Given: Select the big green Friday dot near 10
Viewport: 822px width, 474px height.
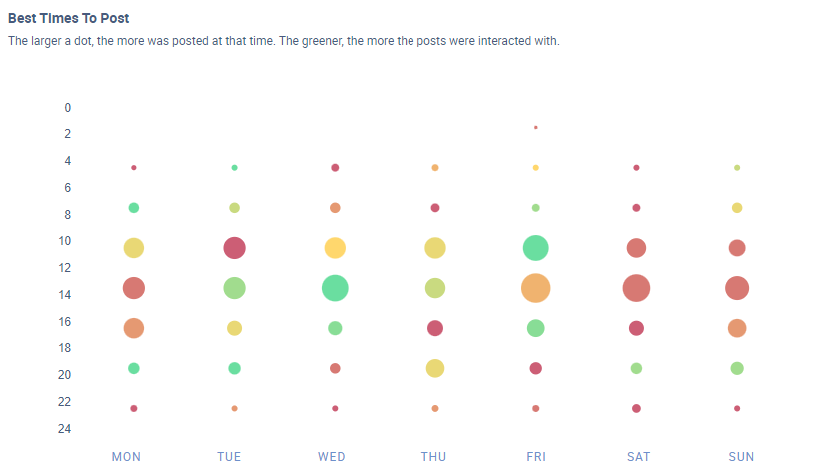Looking at the screenshot, I should (x=536, y=248).
